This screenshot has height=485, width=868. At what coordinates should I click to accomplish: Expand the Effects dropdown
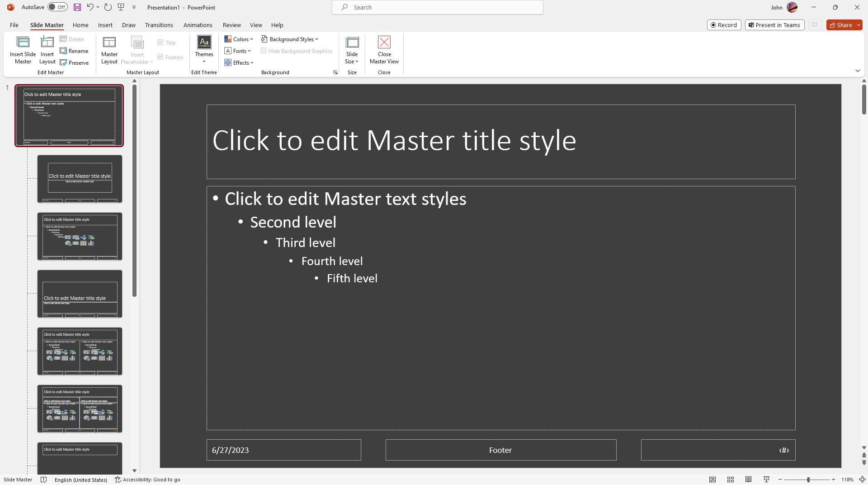pos(239,63)
